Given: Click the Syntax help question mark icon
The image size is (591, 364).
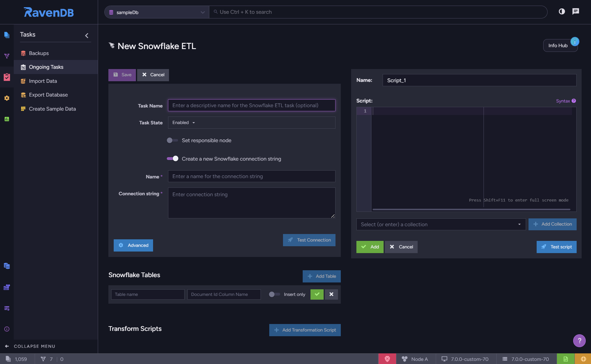Looking at the screenshot, I should 574,101.
